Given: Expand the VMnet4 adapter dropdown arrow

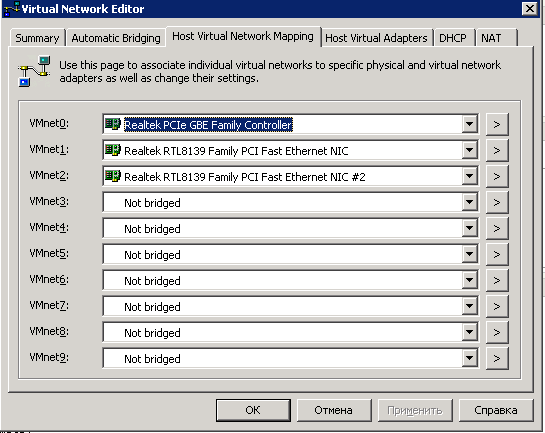Looking at the screenshot, I should pyautogui.click(x=469, y=228).
